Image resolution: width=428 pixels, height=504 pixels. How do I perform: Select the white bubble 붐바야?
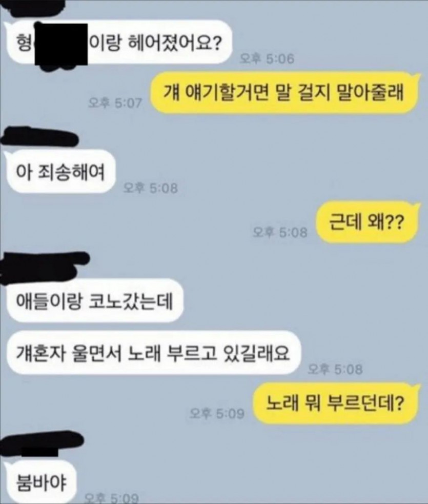(x=41, y=483)
